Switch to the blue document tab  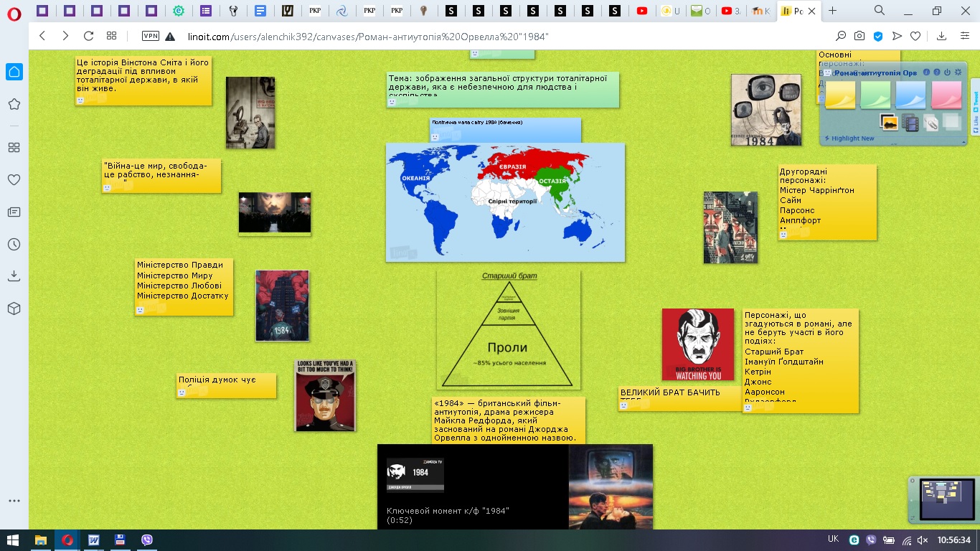pos(260,11)
